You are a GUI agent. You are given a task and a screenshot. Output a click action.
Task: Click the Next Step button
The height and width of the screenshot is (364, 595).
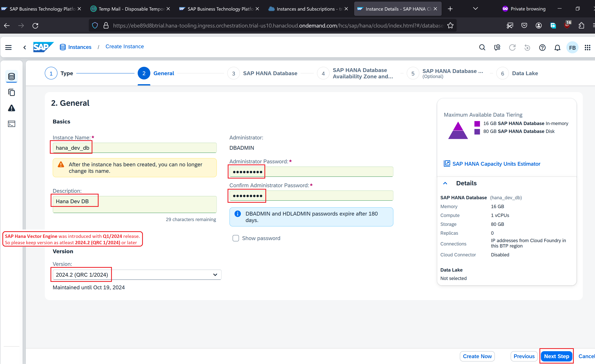[x=556, y=356]
